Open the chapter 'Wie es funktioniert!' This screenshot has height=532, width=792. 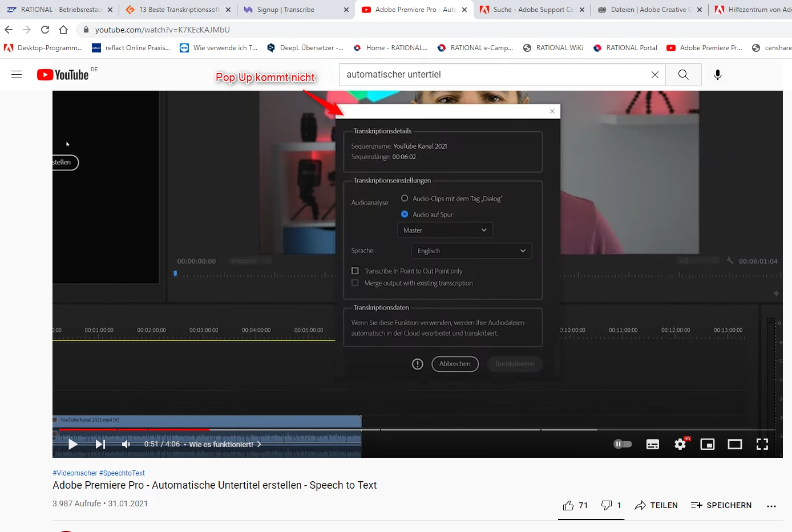pyautogui.click(x=225, y=444)
